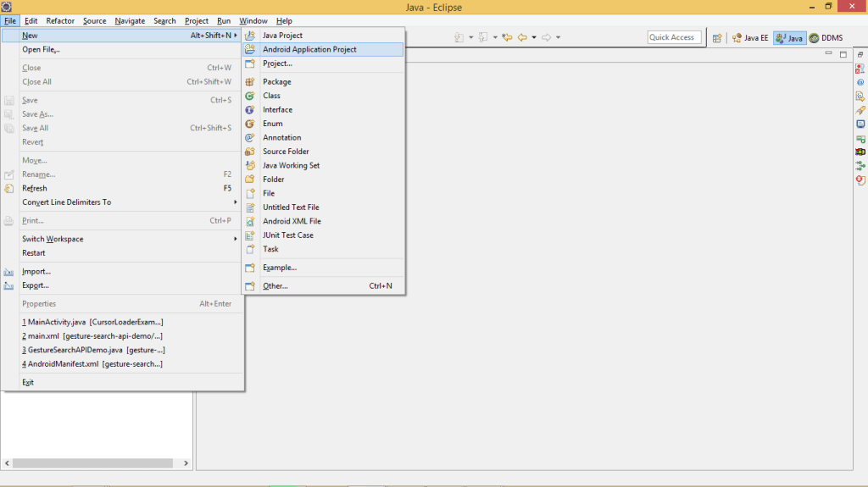Screen dimensions: 868x487
Task: Switch to the Java perspective
Action: (x=789, y=37)
